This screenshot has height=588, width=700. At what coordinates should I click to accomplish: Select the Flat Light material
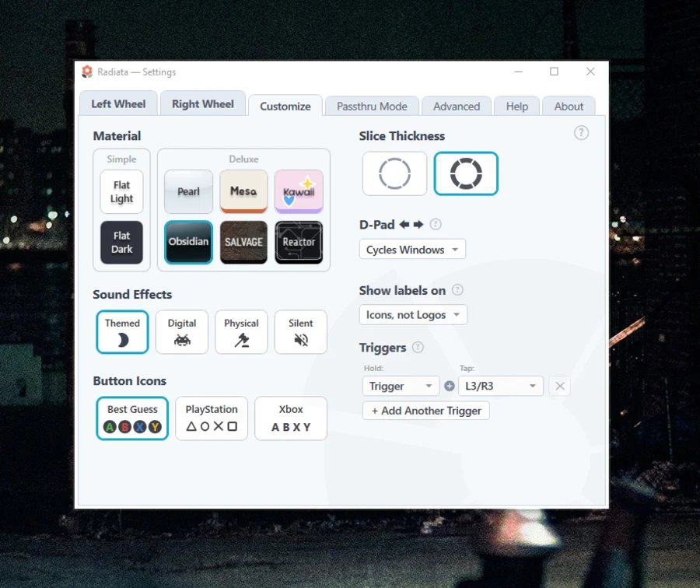[x=121, y=191]
